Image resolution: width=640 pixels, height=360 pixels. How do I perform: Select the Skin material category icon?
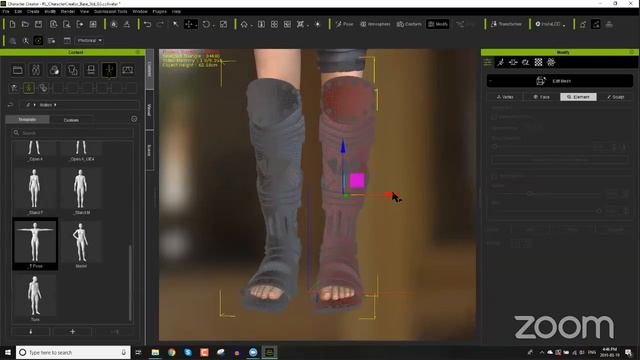tap(54, 70)
